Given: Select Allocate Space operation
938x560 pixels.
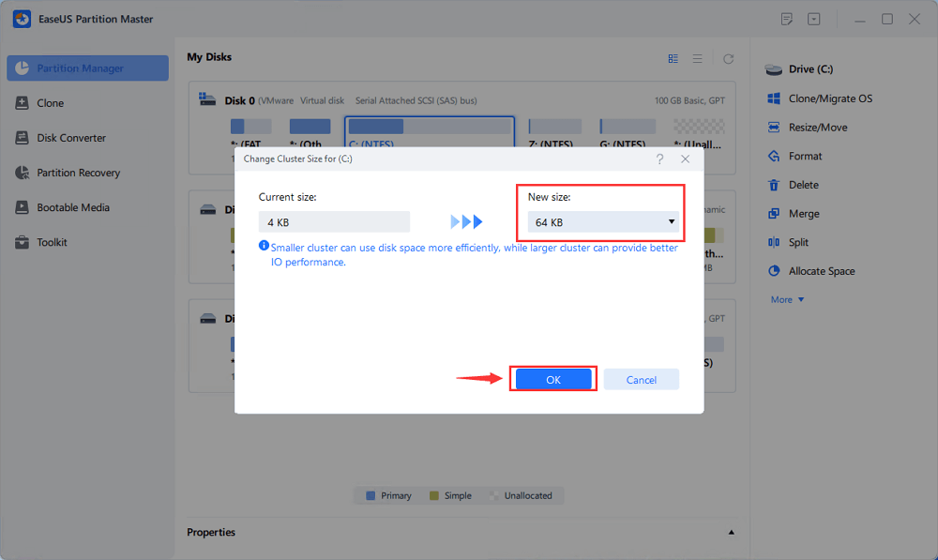Looking at the screenshot, I should click(822, 271).
